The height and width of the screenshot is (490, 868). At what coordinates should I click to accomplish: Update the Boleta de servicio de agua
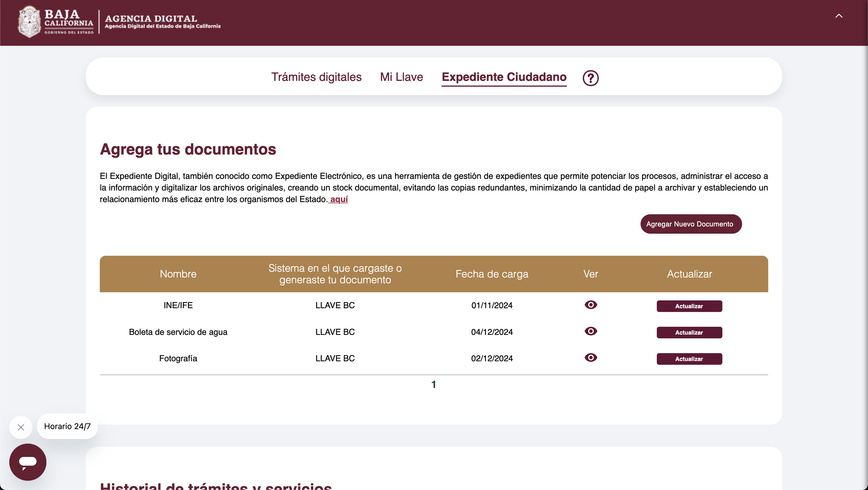[689, 332]
